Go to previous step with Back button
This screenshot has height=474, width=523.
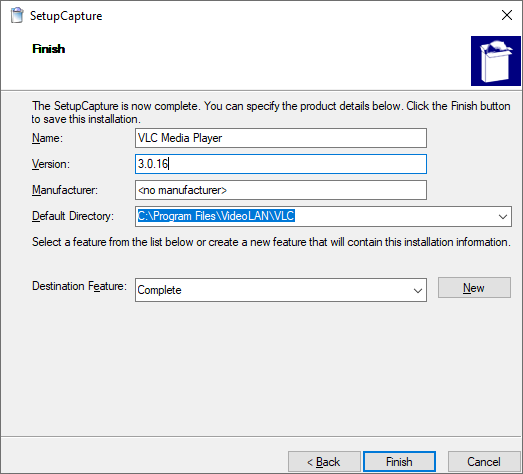324,462
